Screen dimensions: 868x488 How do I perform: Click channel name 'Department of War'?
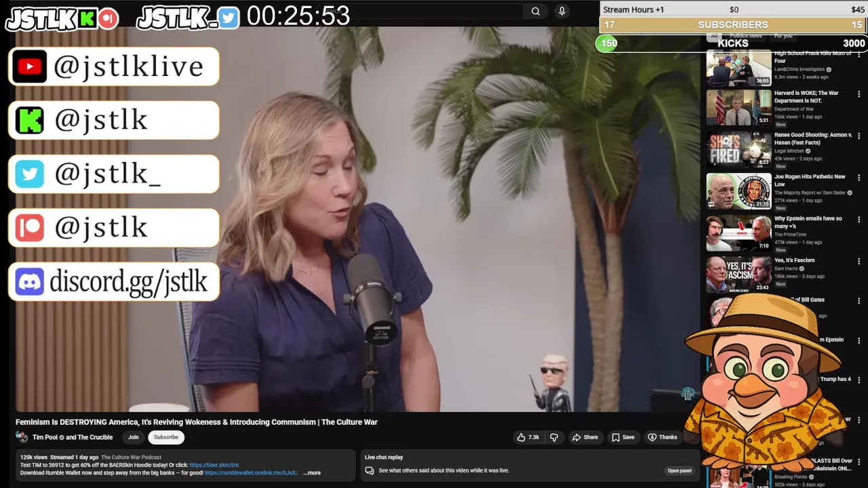794,109
